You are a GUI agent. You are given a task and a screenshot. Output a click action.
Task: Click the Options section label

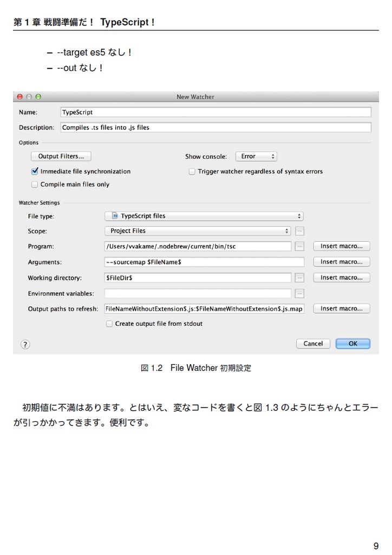(x=29, y=143)
